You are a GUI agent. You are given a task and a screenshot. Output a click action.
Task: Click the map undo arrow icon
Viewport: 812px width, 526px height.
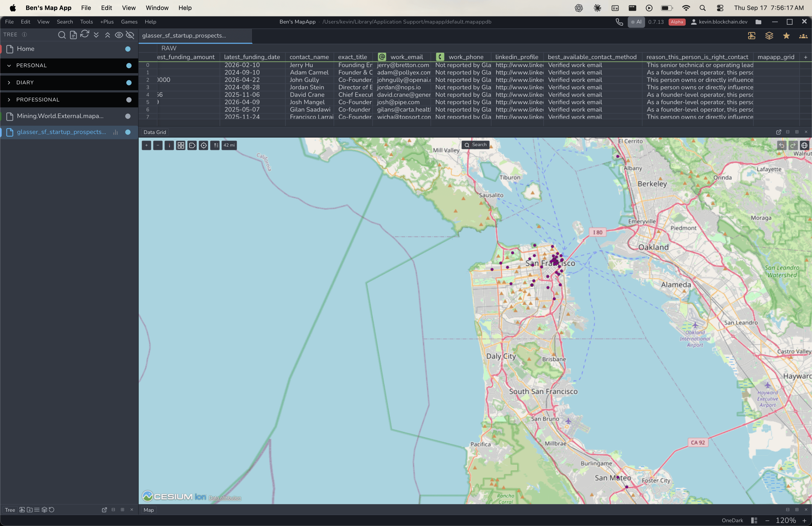(782, 145)
